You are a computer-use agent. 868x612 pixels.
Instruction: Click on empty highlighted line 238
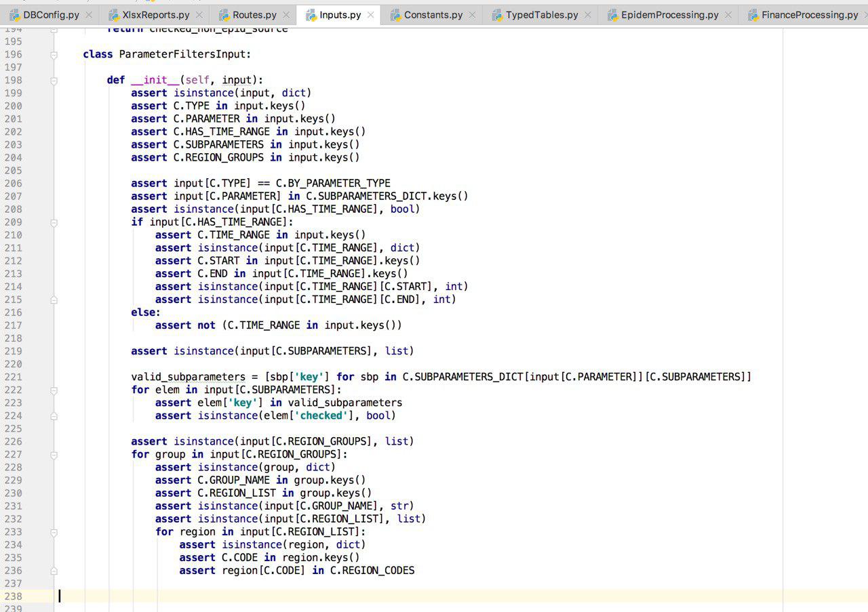point(407,596)
